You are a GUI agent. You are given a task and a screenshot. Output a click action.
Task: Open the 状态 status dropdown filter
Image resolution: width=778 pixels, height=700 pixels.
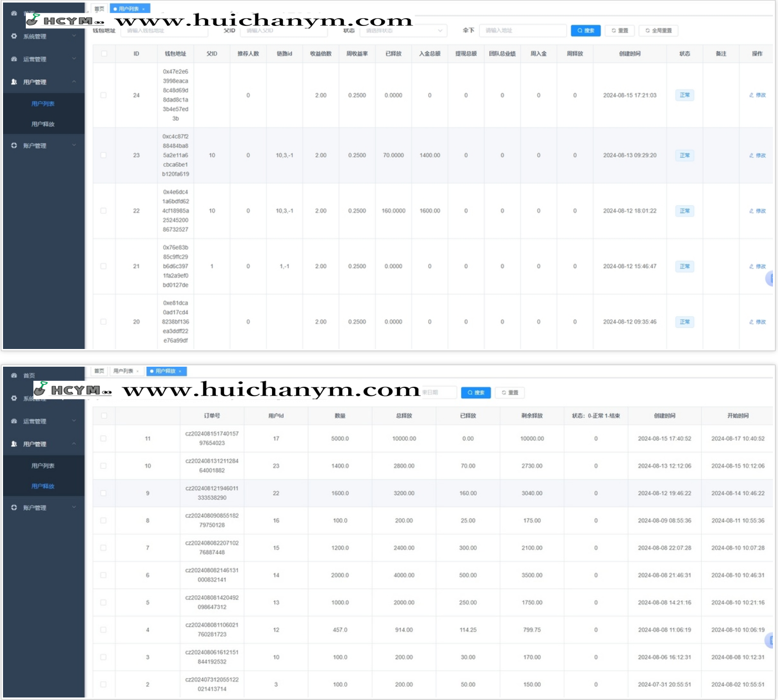(403, 31)
